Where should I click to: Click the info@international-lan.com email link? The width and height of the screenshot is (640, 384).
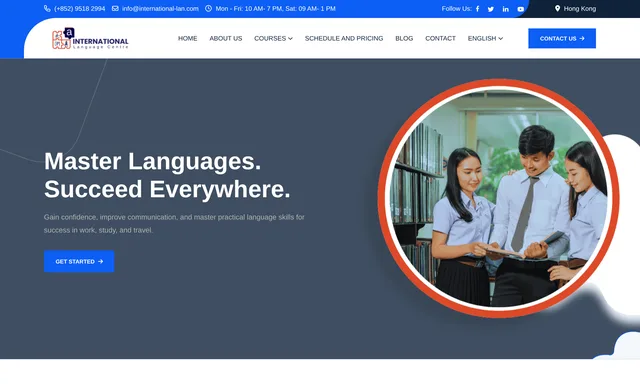point(160,9)
